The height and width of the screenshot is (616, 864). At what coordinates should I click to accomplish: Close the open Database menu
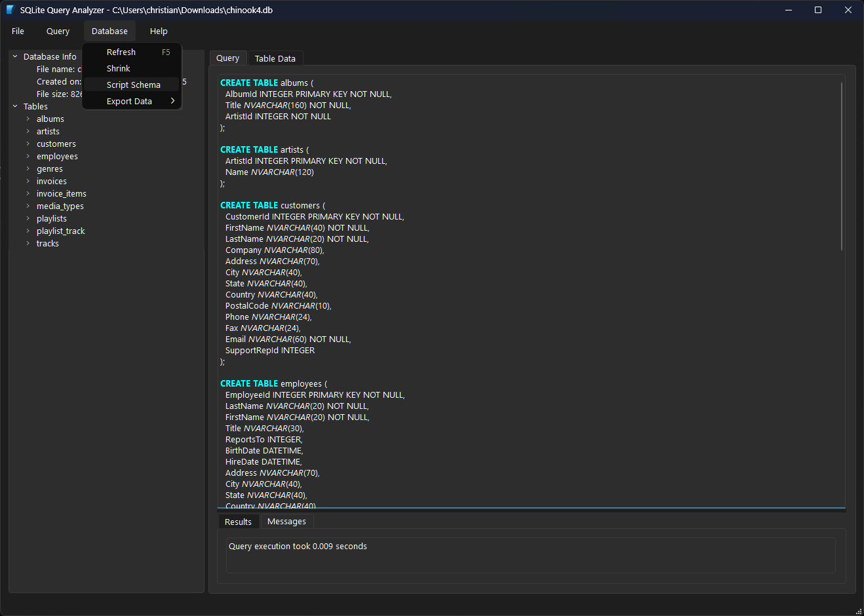(x=109, y=31)
